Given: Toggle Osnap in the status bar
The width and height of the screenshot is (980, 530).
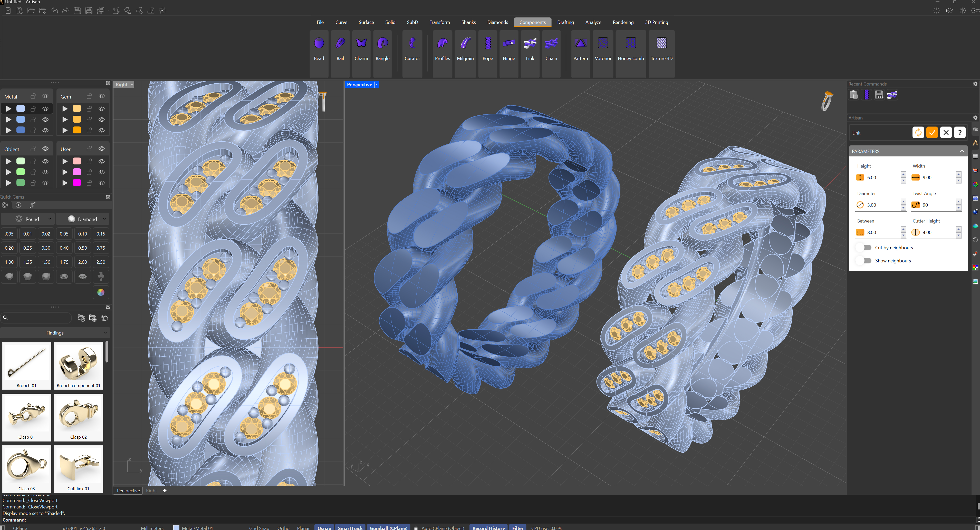Looking at the screenshot, I should click(x=324, y=527).
